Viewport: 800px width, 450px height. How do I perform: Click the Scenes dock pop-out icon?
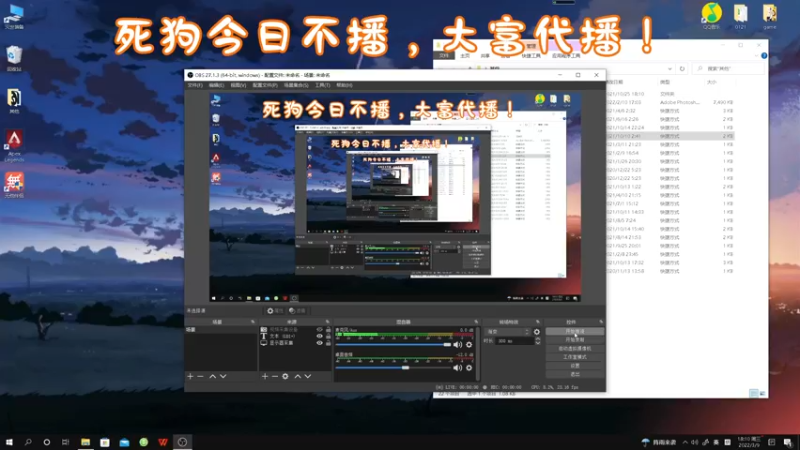click(253, 322)
